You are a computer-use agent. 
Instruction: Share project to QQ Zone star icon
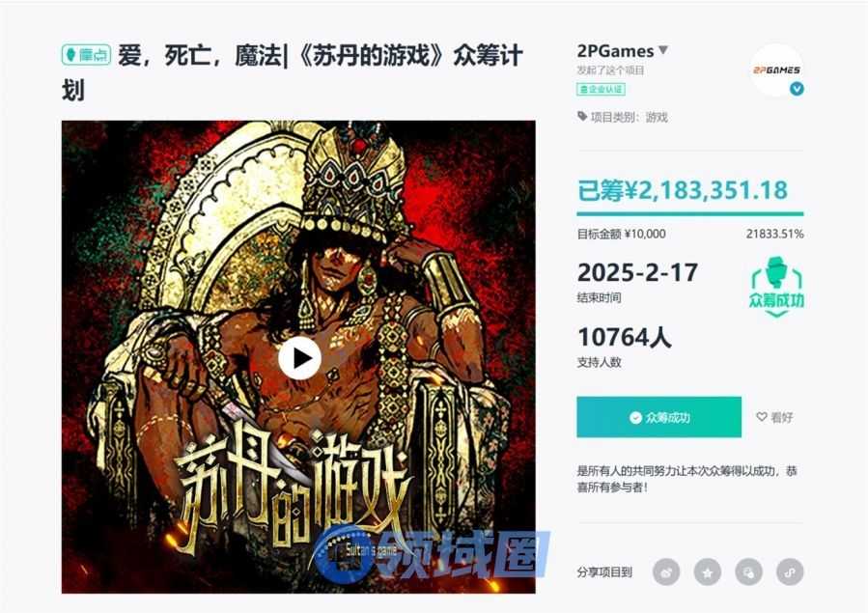point(708,572)
